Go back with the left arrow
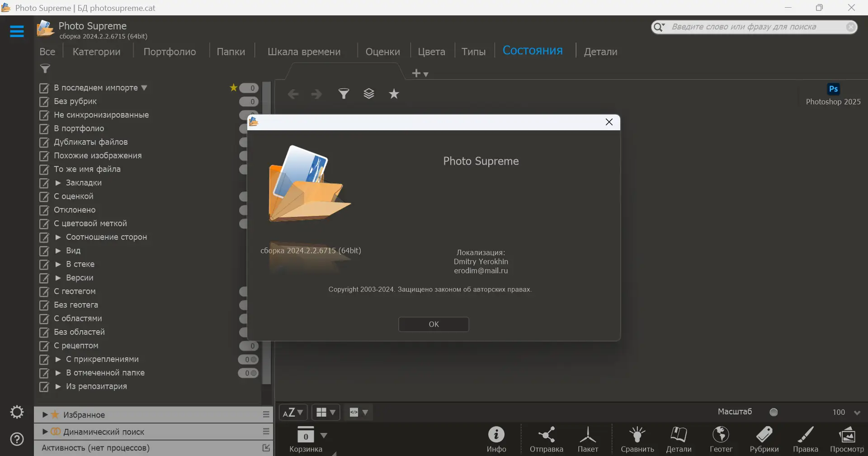The width and height of the screenshot is (868, 456). click(293, 94)
